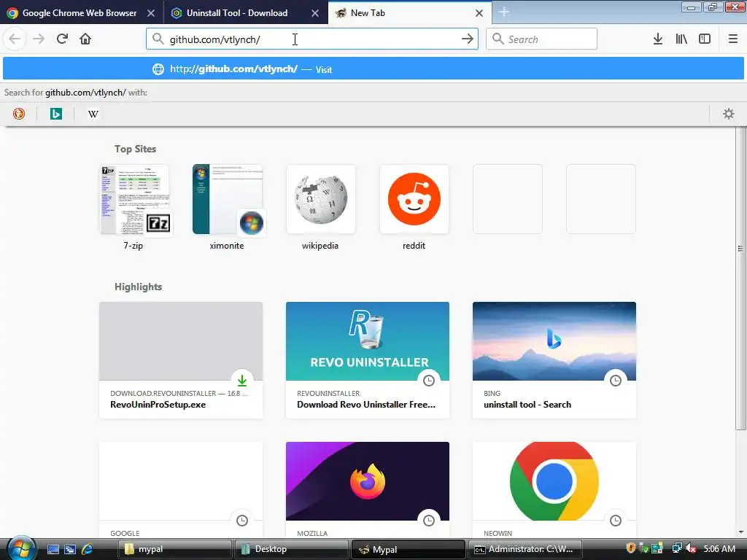Screen dimensions: 747x560
Task: Click the 5:06 AM taskbar clock
Action: click(719, 549)
